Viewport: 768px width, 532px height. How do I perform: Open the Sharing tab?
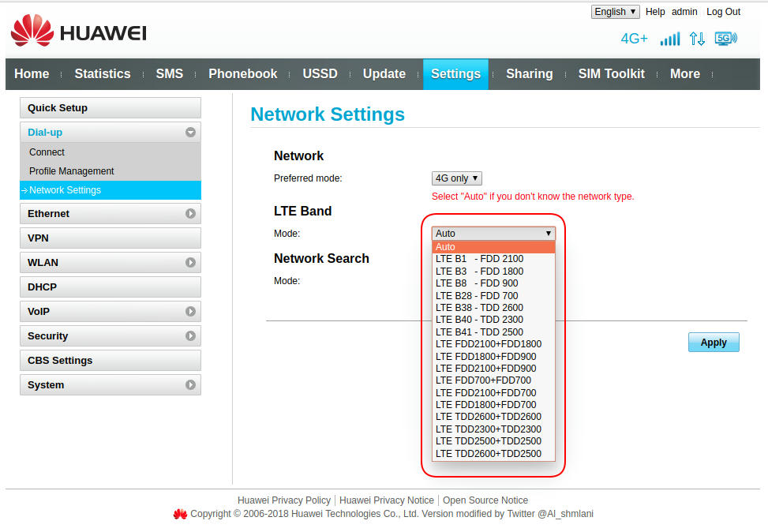(530, 74)
